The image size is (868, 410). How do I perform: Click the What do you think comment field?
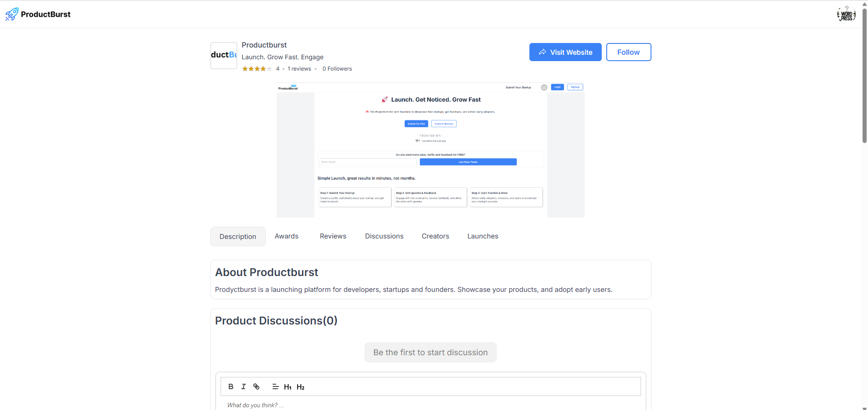(x=430, y=405)
